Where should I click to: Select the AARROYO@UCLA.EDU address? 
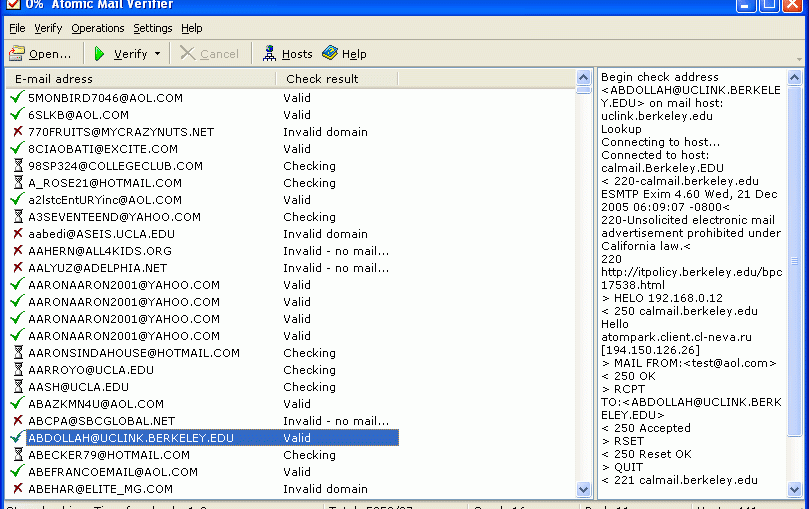91,370
